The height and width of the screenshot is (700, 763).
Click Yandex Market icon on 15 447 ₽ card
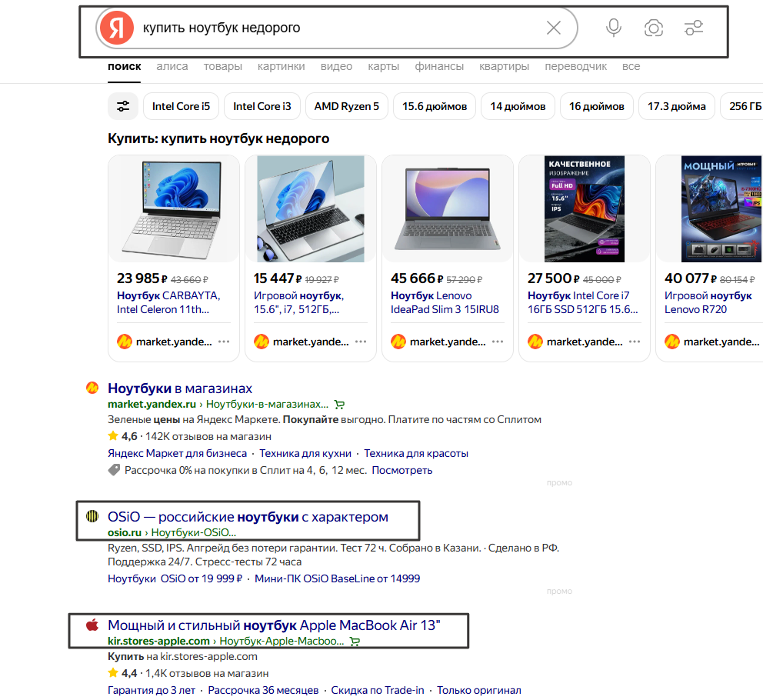262,342
